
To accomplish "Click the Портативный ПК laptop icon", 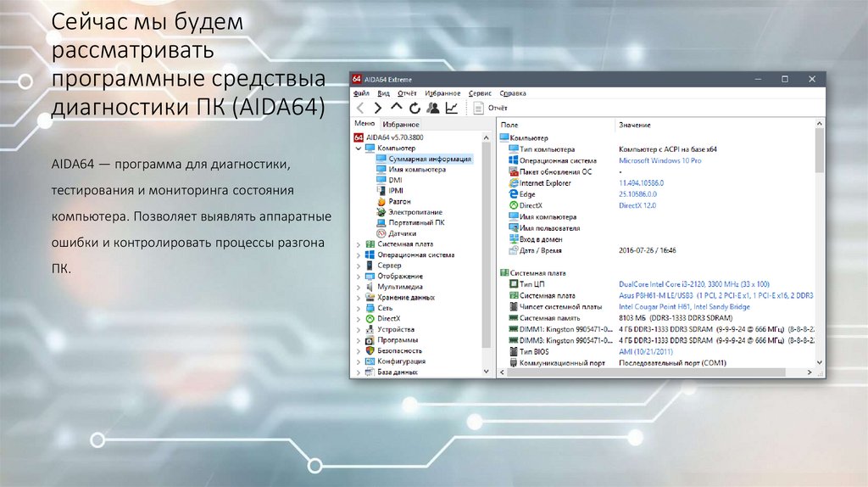I will point(381,223).
